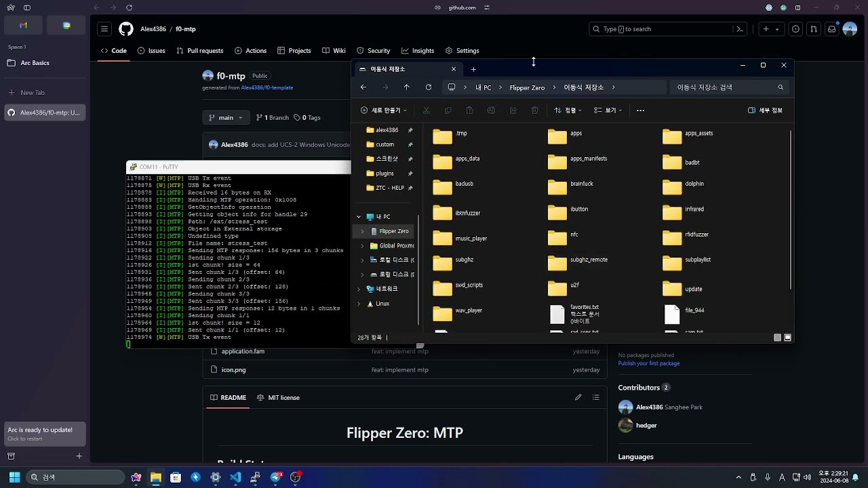The height and width of the screenshot is (488, 868).
Task: Open Alex4386/f0-template link
Action: click(267, 87)
